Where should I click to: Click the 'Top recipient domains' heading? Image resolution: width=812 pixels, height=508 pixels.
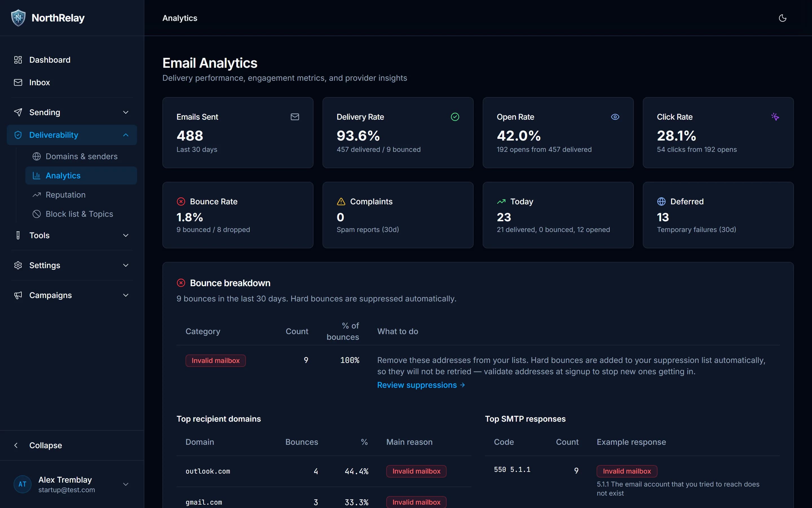point(219,419)
